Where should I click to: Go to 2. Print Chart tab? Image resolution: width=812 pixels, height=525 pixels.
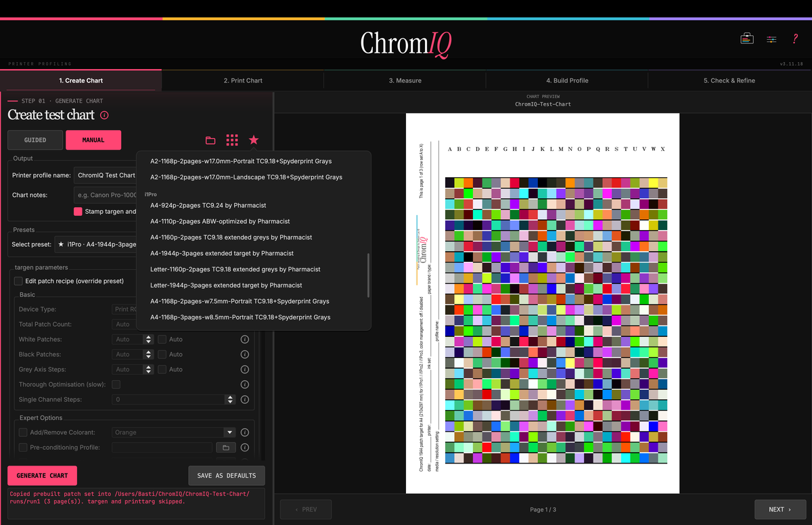click(243, 81)
